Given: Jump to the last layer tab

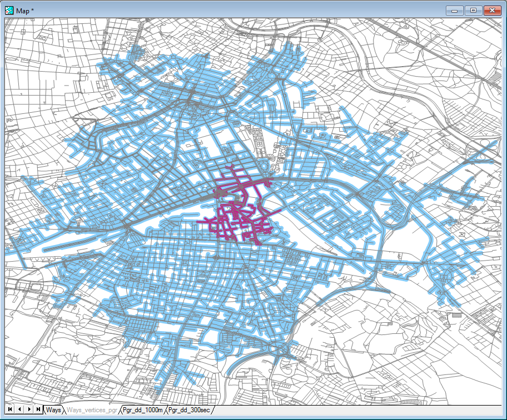Looking at the screenshot, I should pos(38,409).
